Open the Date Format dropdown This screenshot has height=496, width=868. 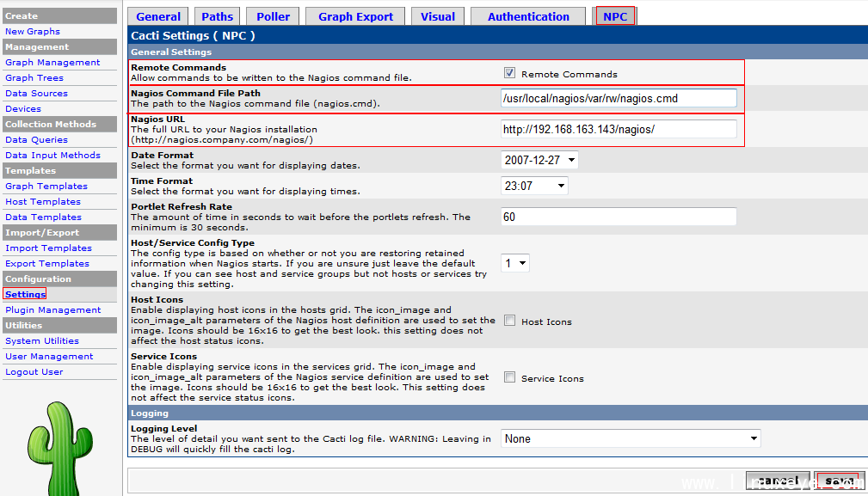pyautogui.click(x=539, y=160)
